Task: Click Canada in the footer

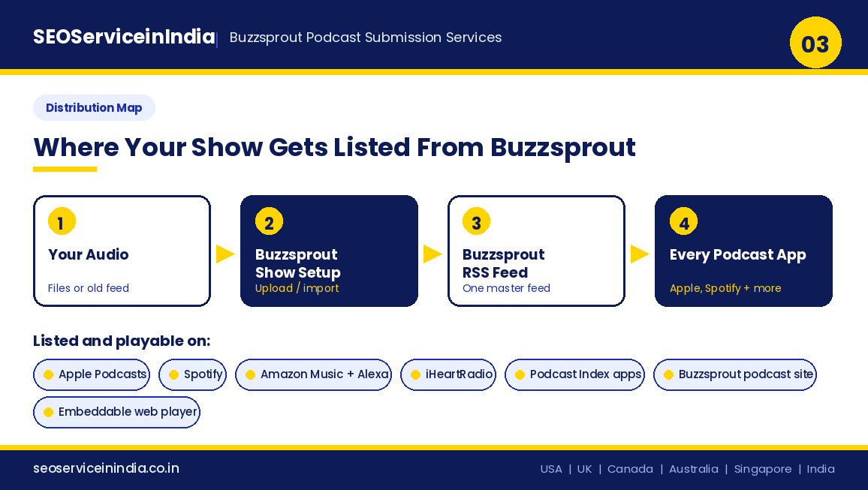Action: [630, 469]
